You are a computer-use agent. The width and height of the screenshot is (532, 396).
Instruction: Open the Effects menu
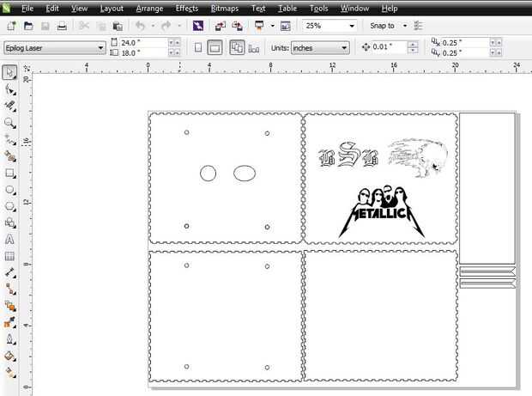click(x=187, y=9)
